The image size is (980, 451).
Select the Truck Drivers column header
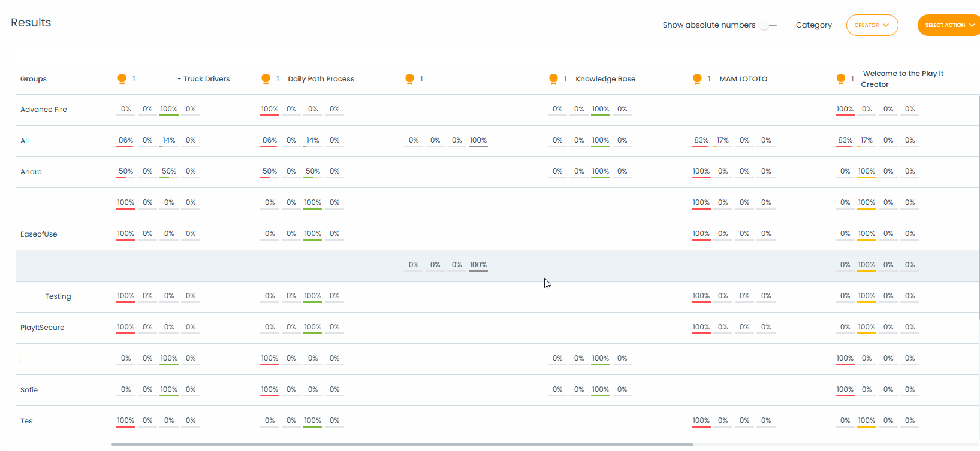pos(206,79)
